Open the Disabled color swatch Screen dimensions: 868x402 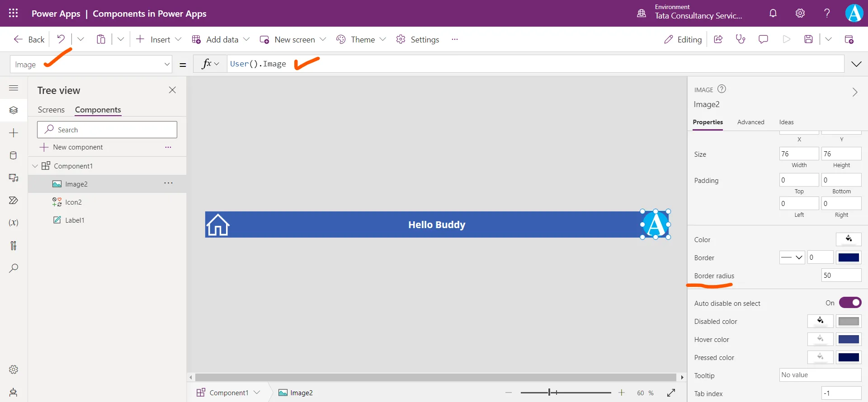coord(849,321)
